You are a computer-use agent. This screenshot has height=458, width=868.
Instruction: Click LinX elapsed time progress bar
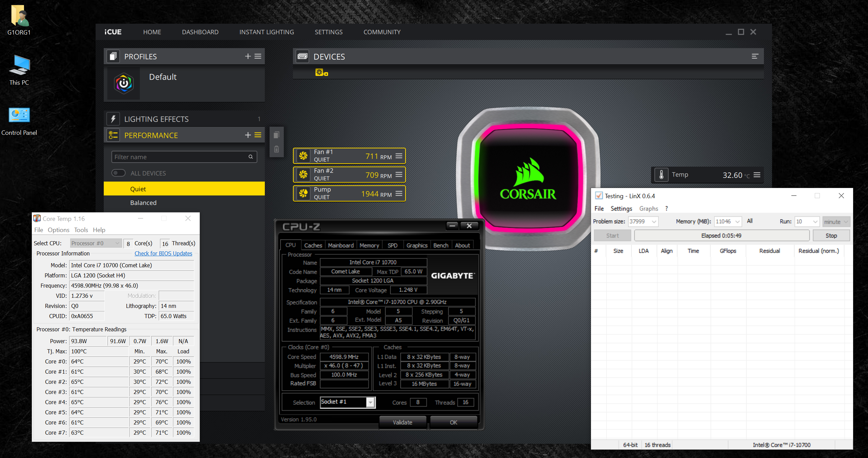pos(722,235)
